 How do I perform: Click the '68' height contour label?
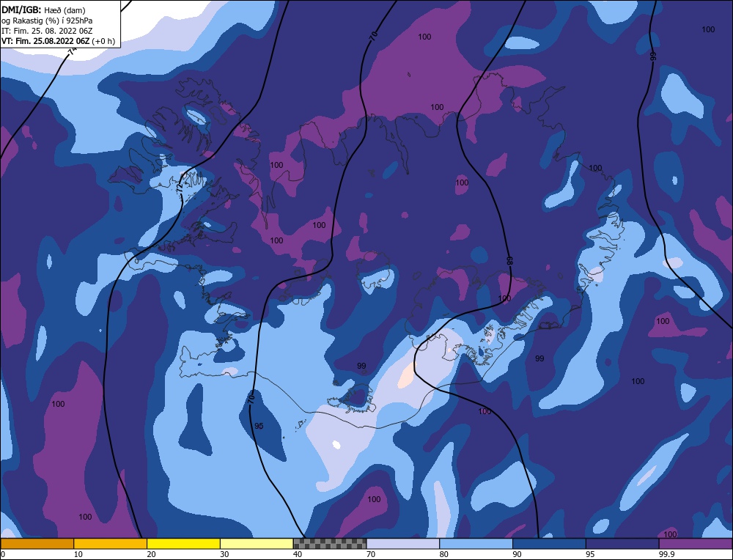(x=510, y=261)
